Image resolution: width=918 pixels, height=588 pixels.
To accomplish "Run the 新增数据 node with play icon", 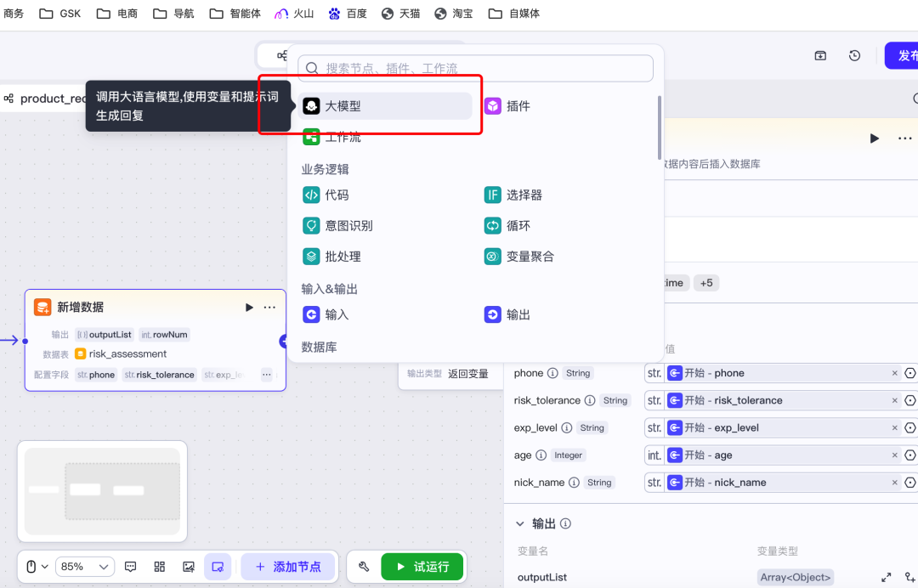I will click(249, 307).
